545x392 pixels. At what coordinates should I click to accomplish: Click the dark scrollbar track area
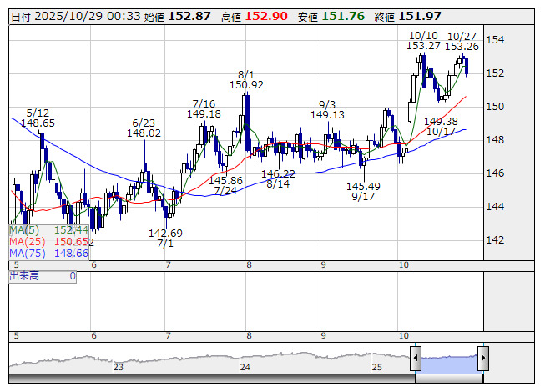[x=212, y=379]
